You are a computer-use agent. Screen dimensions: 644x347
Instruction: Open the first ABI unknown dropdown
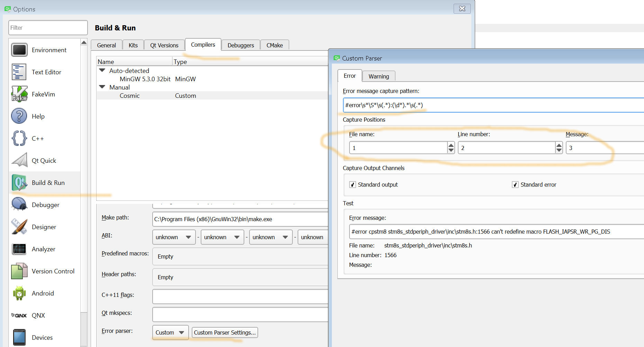tap(174, 237)
